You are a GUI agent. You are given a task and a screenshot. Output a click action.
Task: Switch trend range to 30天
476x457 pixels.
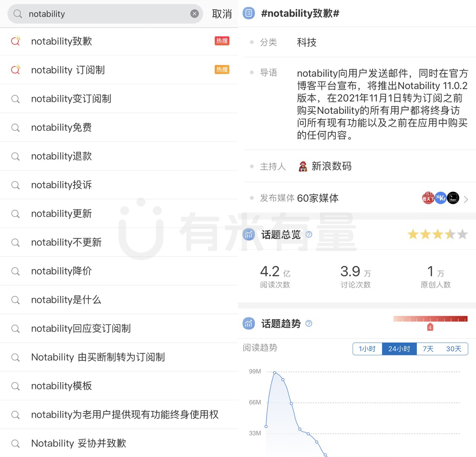click(x=454, y=349)
